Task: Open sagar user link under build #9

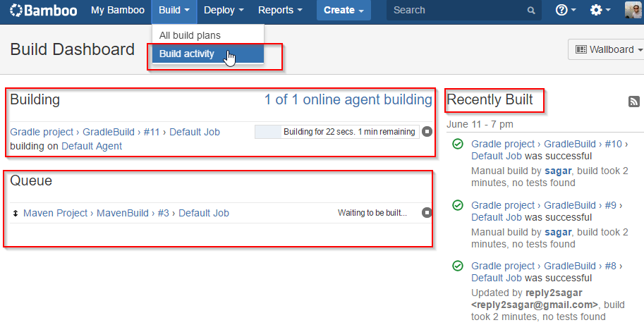Action: coord(558,232)
